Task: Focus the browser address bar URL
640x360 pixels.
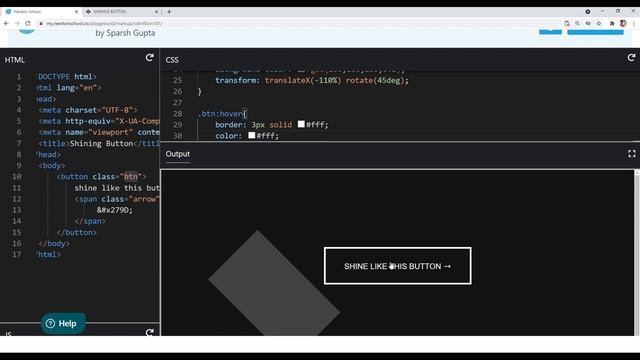Action: (x=104, y=24)
